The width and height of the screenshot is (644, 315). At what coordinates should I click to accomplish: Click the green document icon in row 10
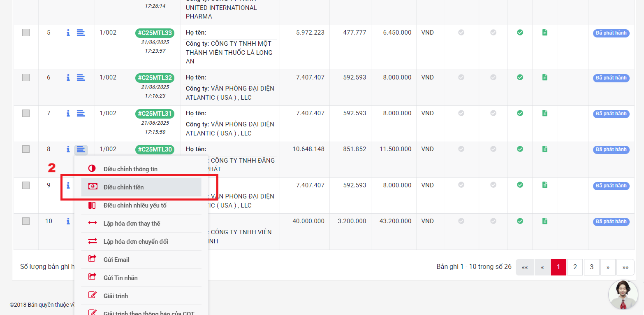pyautogui.click(x=544, y=221)
